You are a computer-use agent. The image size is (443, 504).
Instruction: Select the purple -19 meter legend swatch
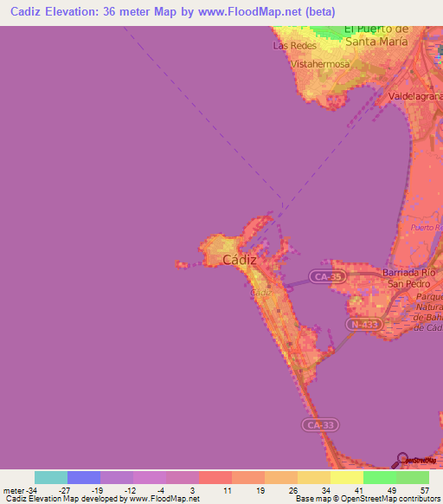117,477
